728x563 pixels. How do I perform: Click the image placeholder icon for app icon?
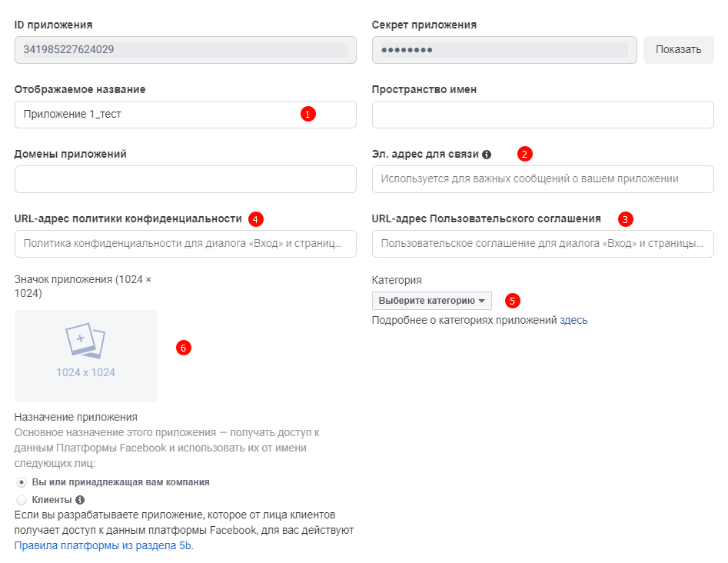pyautogui.click(x=85, y=341)
